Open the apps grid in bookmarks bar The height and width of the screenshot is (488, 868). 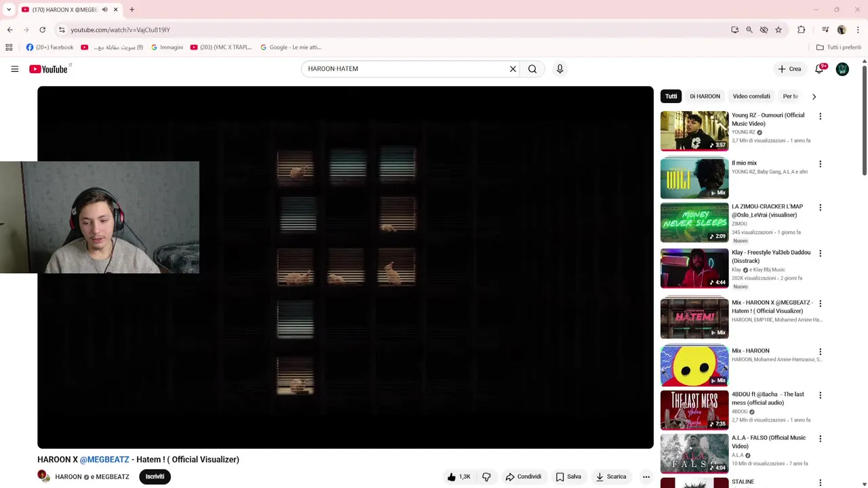pyautogui.click(x=9, y=47)
